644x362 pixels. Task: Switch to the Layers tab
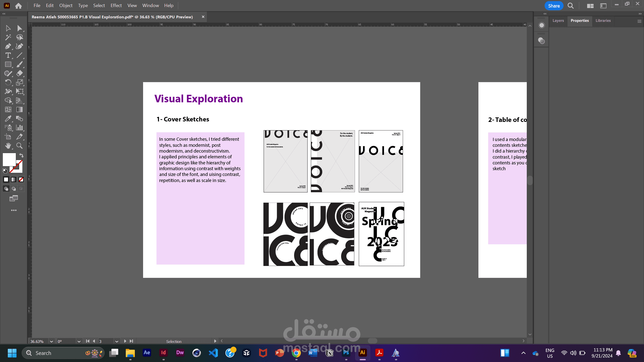[558, 21]
